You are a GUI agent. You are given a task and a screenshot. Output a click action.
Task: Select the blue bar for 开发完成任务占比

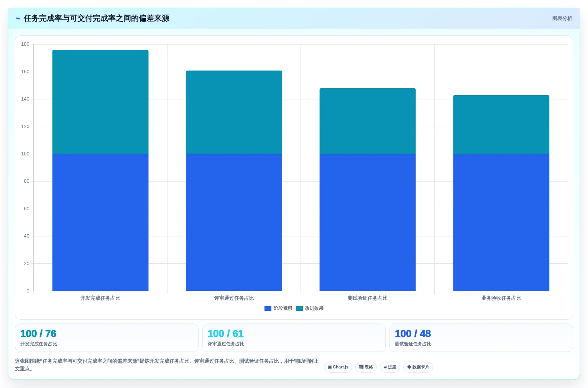tap(100, 223)
